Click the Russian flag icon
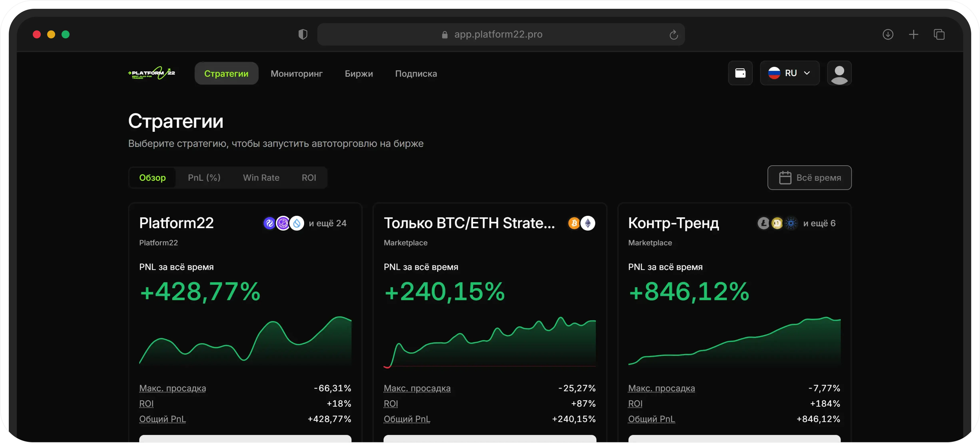 coord(774,73)
